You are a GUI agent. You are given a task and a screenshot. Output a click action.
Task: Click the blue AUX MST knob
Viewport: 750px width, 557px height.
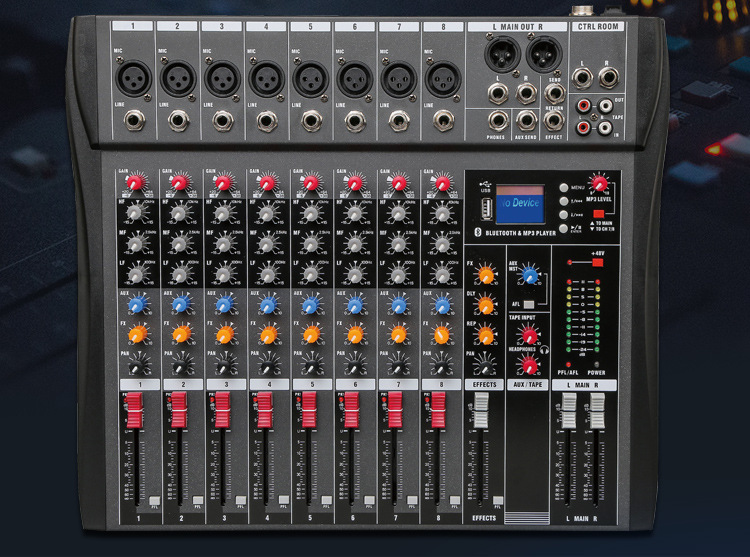529,275
